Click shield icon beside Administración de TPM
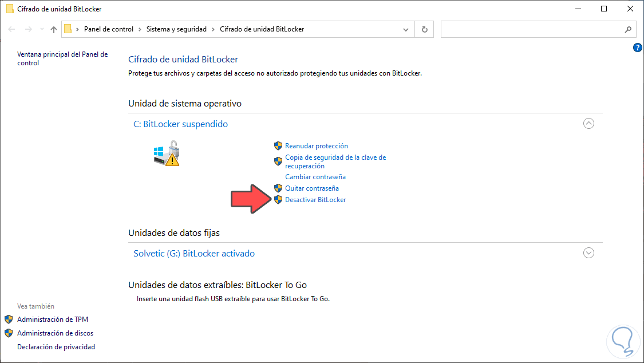Screen dimensions: 644x363 point(9,319)
